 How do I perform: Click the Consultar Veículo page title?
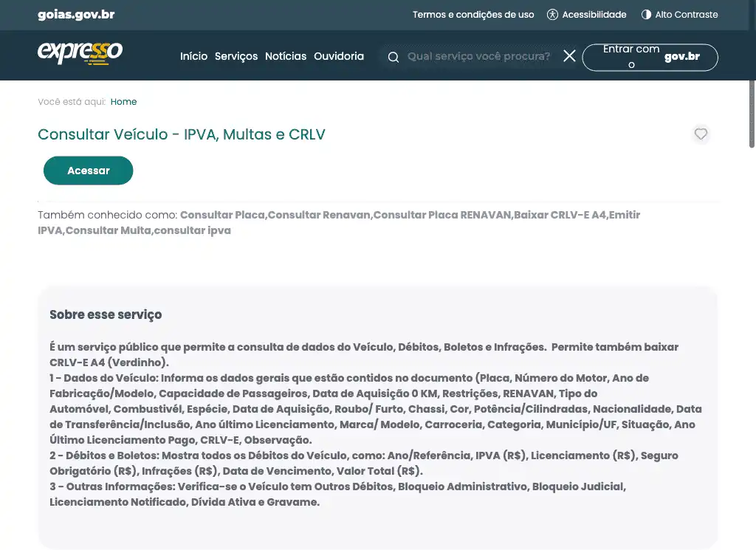[182, 134]
